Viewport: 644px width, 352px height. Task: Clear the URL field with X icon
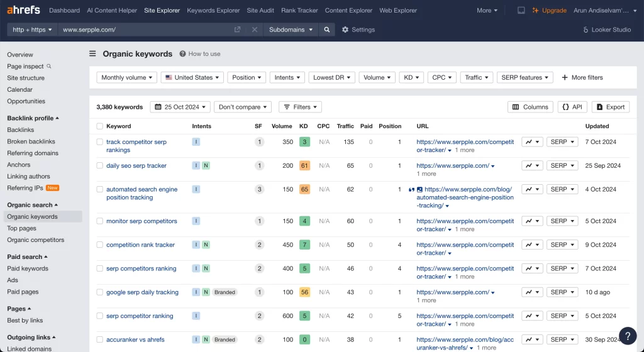click(255, 30)
